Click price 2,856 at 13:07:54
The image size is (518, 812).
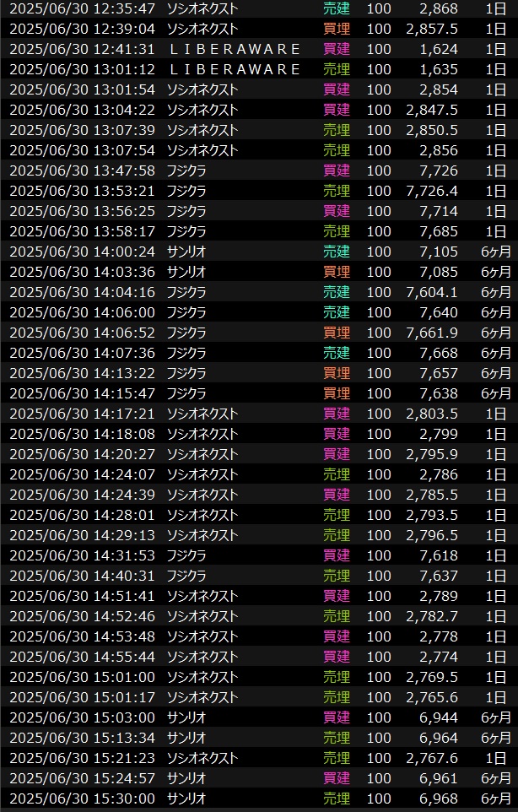(439, 150)
